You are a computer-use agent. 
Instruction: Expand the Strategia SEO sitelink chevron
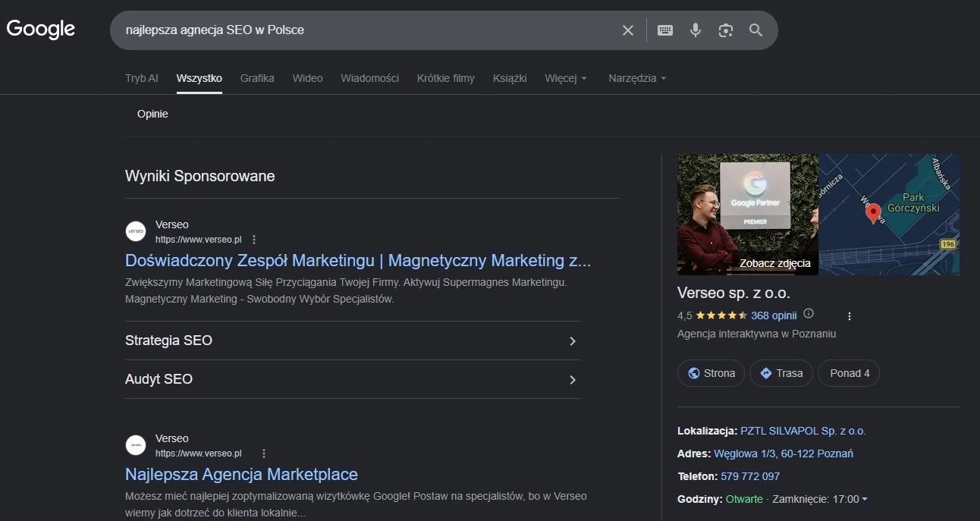573,341
